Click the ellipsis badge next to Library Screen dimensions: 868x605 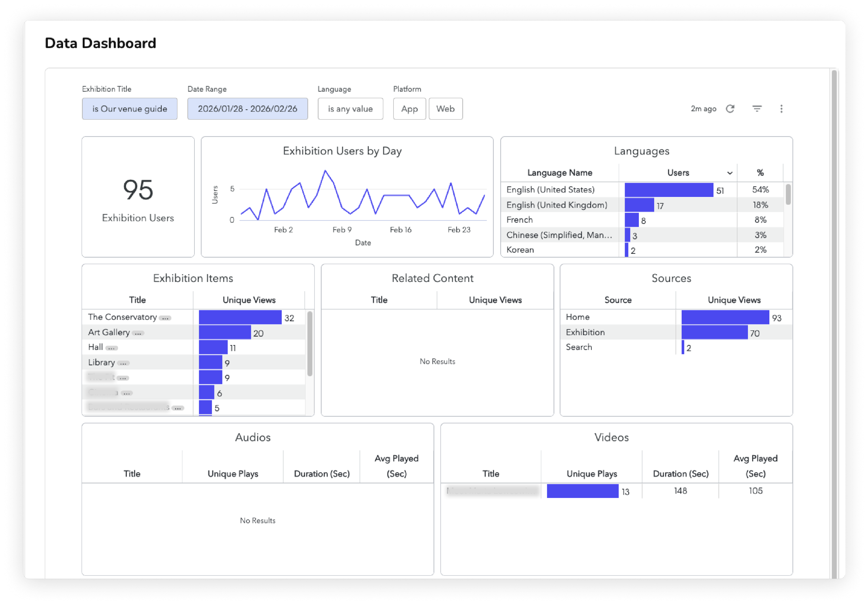(123, 363)
